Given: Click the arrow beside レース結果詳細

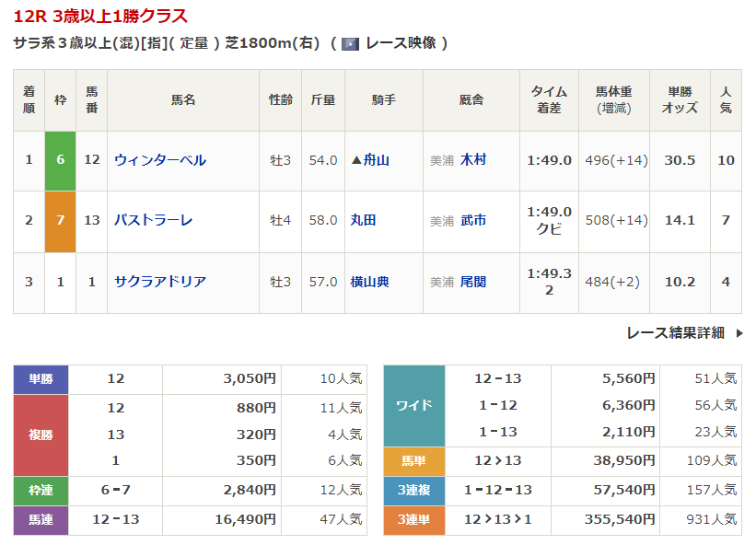Looking at the screenshot, I should (739, 333).
